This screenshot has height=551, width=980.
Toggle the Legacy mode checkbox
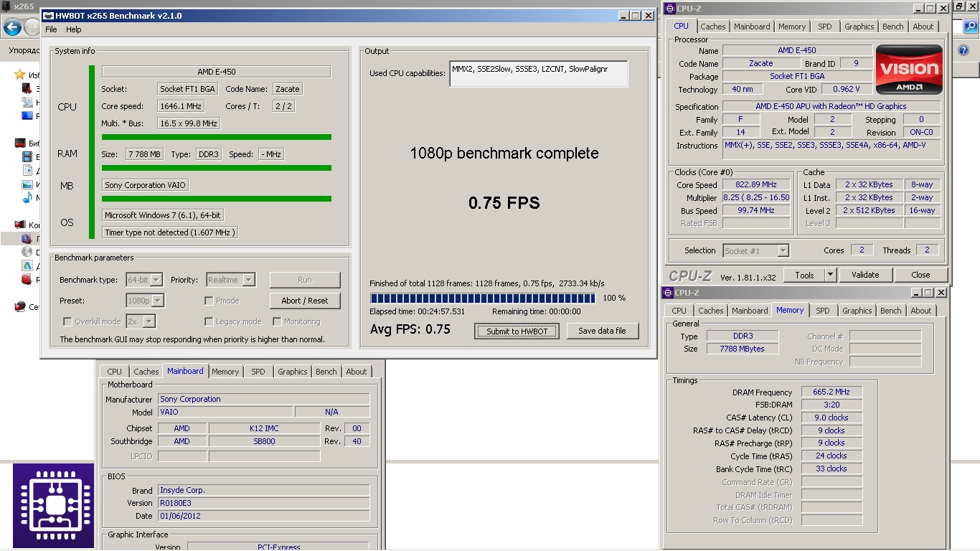click(x=209, y=321)
